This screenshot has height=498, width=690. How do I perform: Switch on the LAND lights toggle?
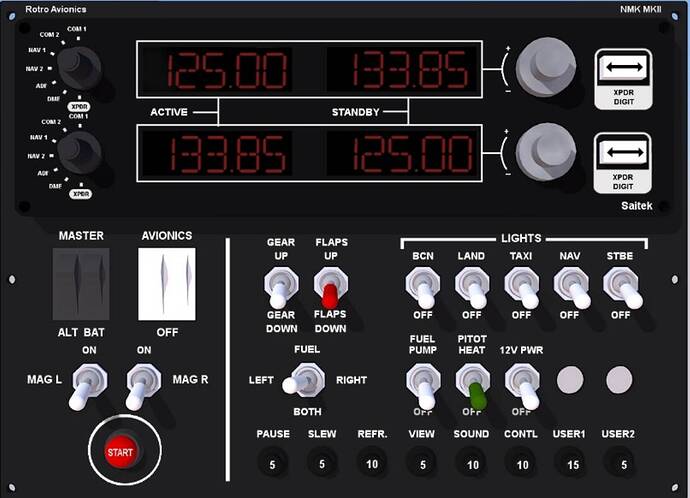471,289
